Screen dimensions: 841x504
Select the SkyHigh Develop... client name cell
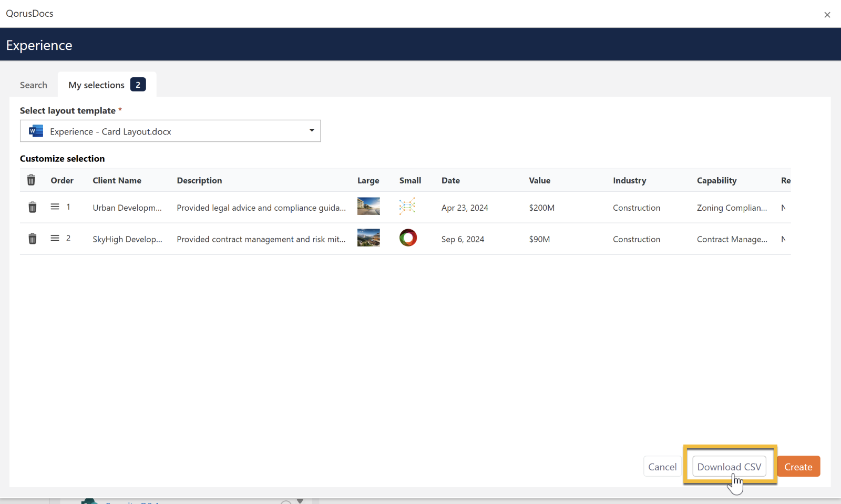(x=127, y=239)
